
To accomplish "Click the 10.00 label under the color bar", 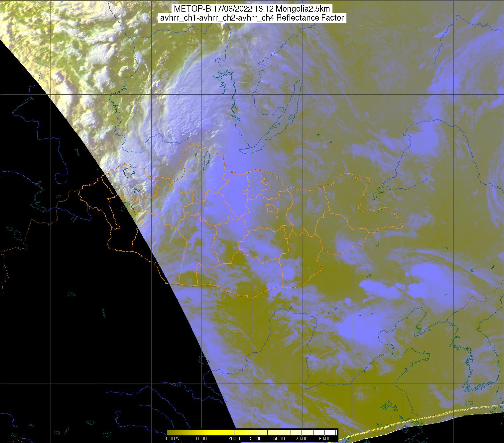I will (x=201, y=439).
